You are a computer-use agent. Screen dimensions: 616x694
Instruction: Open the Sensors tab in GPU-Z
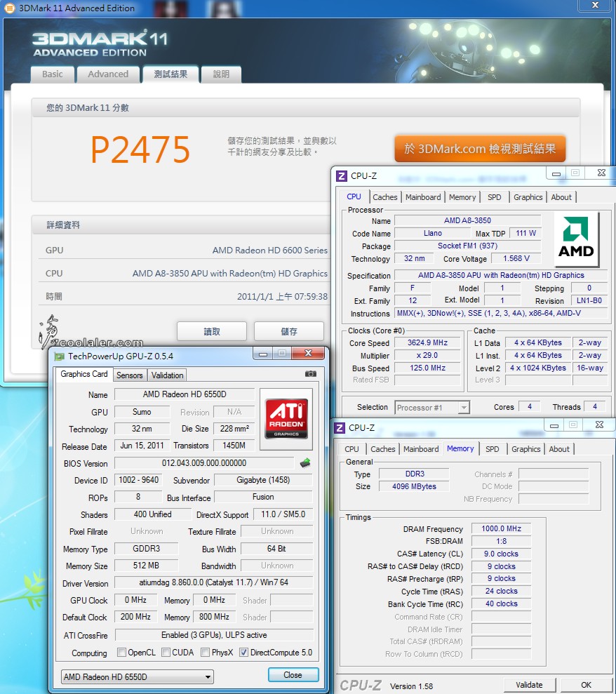pos(129,375)
